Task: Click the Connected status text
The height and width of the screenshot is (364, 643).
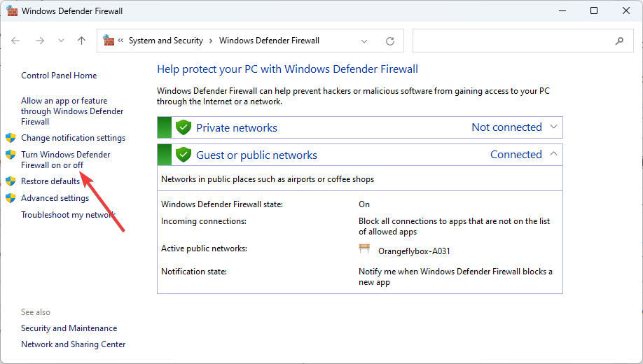Action: tap(516, 155)
